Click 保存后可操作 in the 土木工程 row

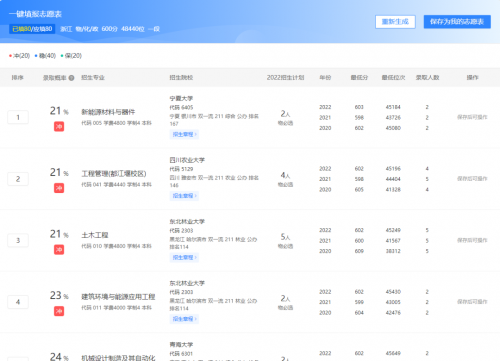coord(472,240)
